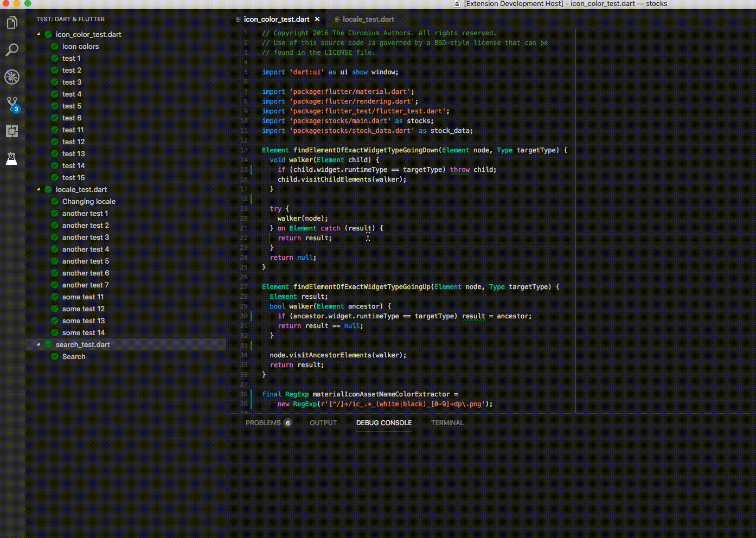This screenshot has width=756, height=538.
Task: Click pass status icon beside Changing locale
Action: click(55, 201)
